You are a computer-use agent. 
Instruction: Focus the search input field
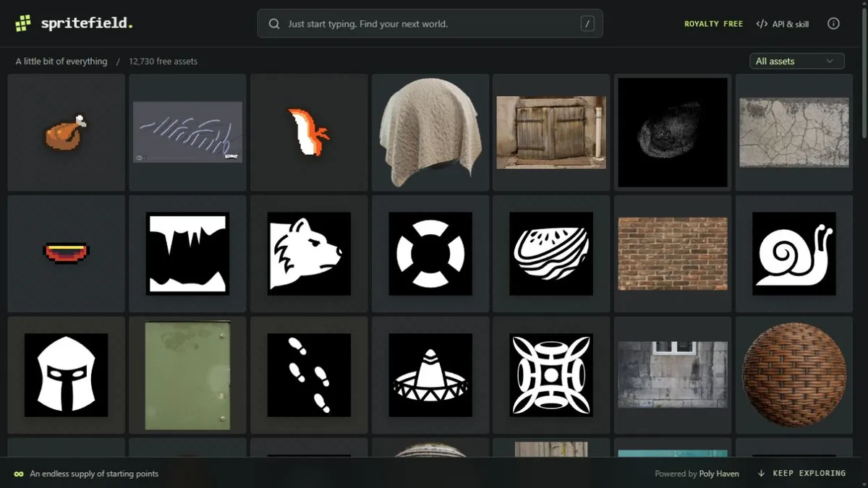click(x=430, y=24)
